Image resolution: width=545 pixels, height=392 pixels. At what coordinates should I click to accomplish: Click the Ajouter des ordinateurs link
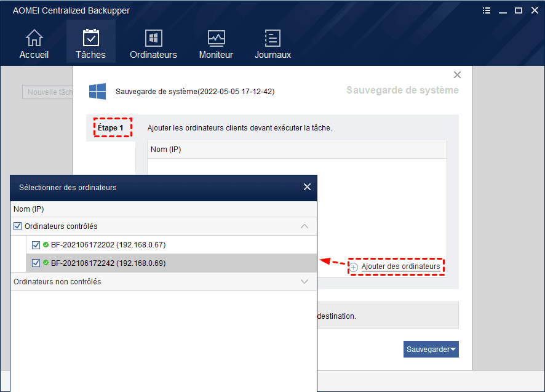point(401,266)
